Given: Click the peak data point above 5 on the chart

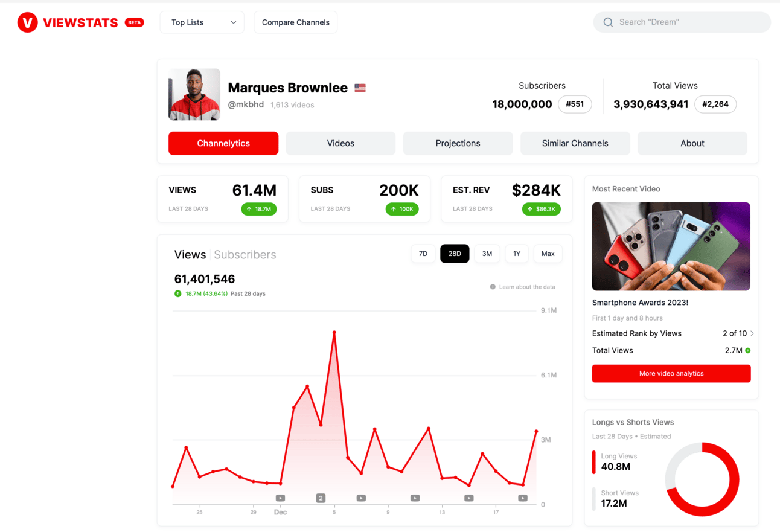Looking at the screenshot, I should pos(334,332).
